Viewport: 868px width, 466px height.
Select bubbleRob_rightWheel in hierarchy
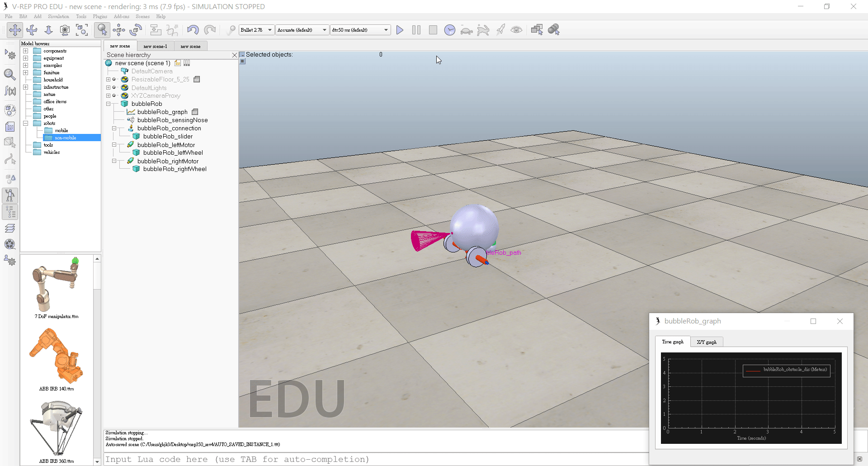[x=175, y=169]
